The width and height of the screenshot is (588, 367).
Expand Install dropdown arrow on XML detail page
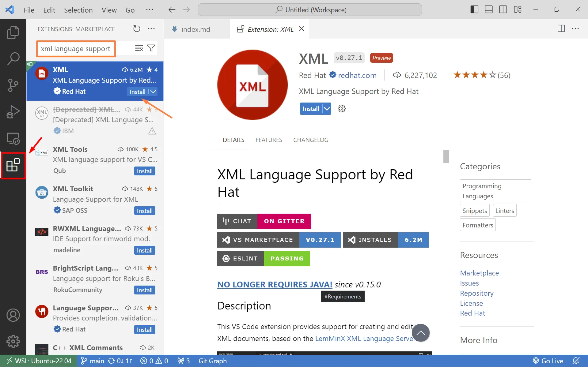coord(327,109)
